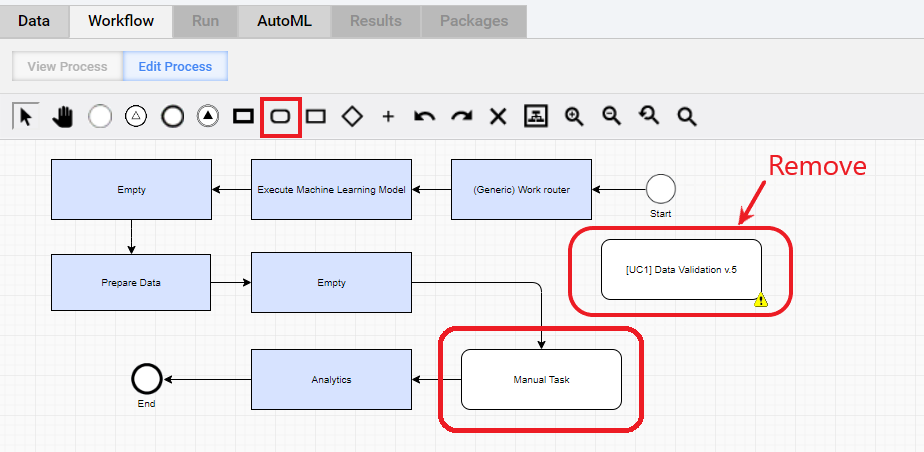Apply the hierarchy auto-layout icon
This screenshot has height=452, width=924.
(x=536, y=116)
